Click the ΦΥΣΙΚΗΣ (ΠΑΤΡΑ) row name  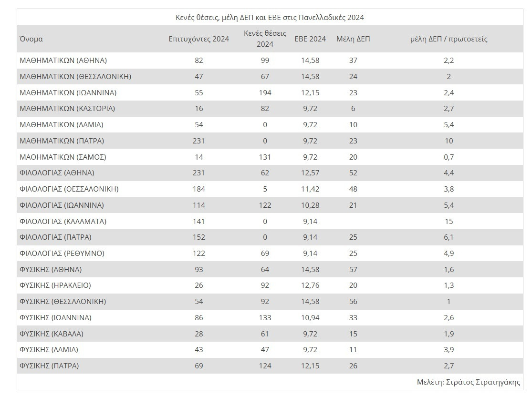click(x=49, y=366)
